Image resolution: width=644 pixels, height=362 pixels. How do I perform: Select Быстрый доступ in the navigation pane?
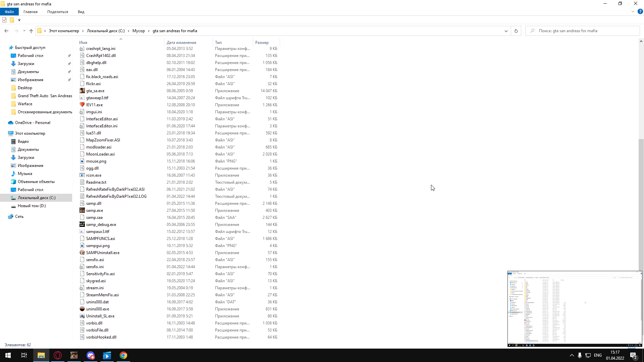click(x=30, y=48)
